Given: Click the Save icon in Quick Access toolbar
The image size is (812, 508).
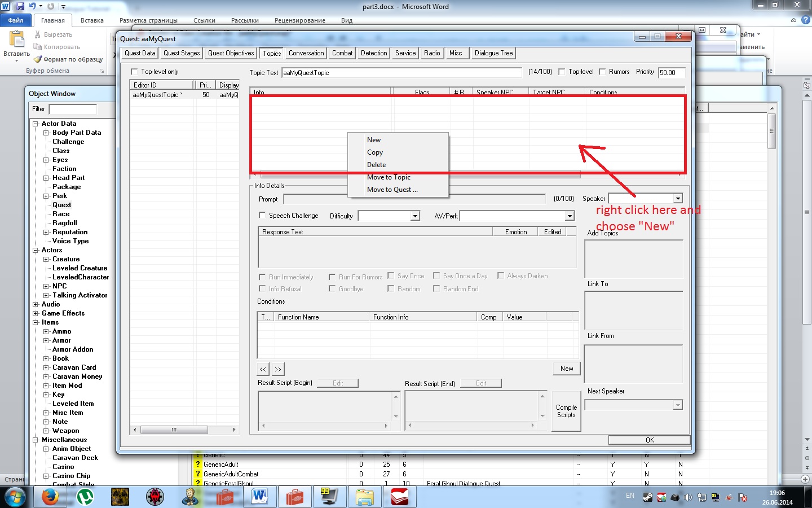Looking at the screenshot, I should 20,6.
